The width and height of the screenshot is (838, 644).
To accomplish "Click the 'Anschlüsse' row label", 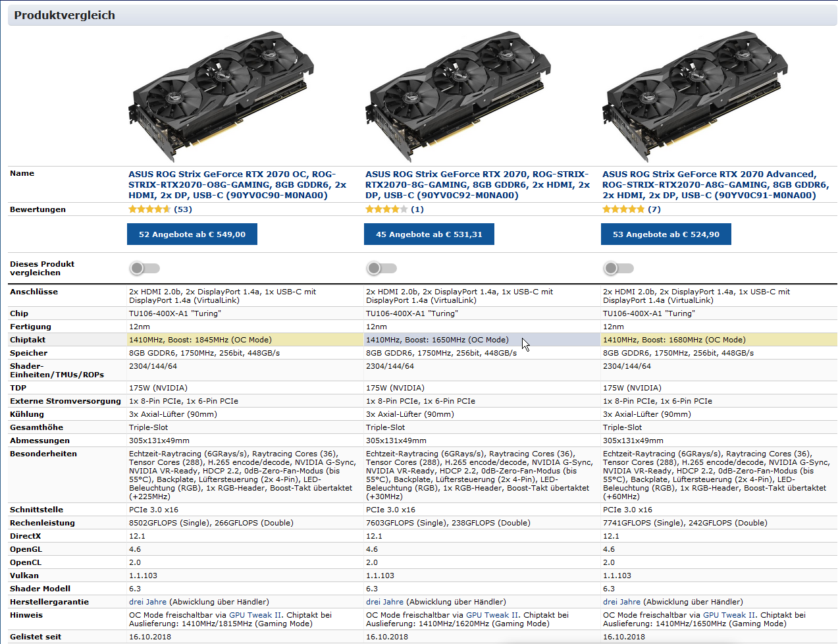I will (34, 292).
